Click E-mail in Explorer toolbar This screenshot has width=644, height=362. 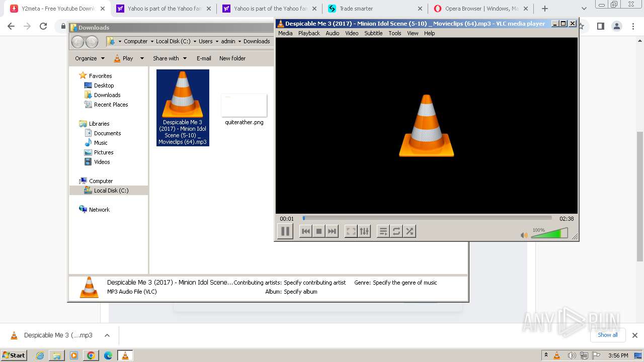coord(204,58)
